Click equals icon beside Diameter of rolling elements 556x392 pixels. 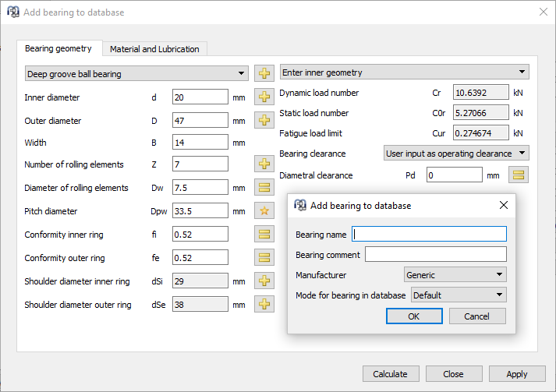coord(265,188)
